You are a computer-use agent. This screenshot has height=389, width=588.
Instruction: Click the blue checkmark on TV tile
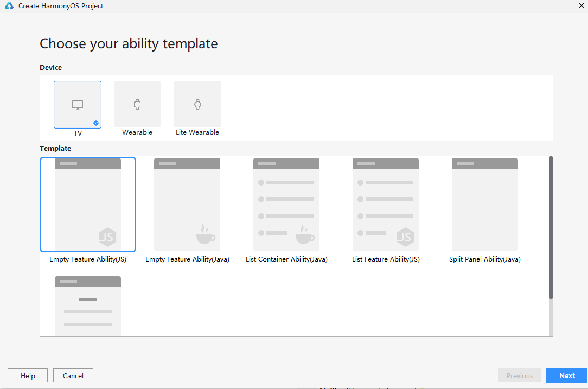(x=96, y=123)
